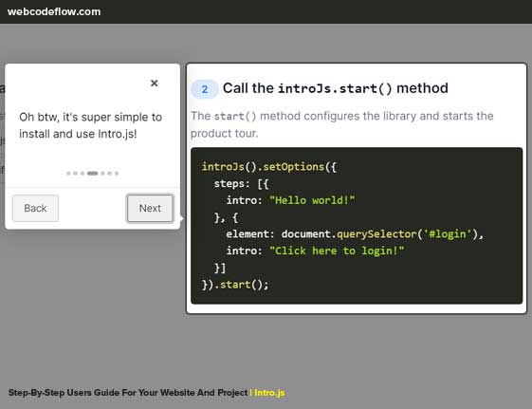Click the code line with querySelector('#login')
The width and height of the screenshot is (532, 409).
[355, 233]
